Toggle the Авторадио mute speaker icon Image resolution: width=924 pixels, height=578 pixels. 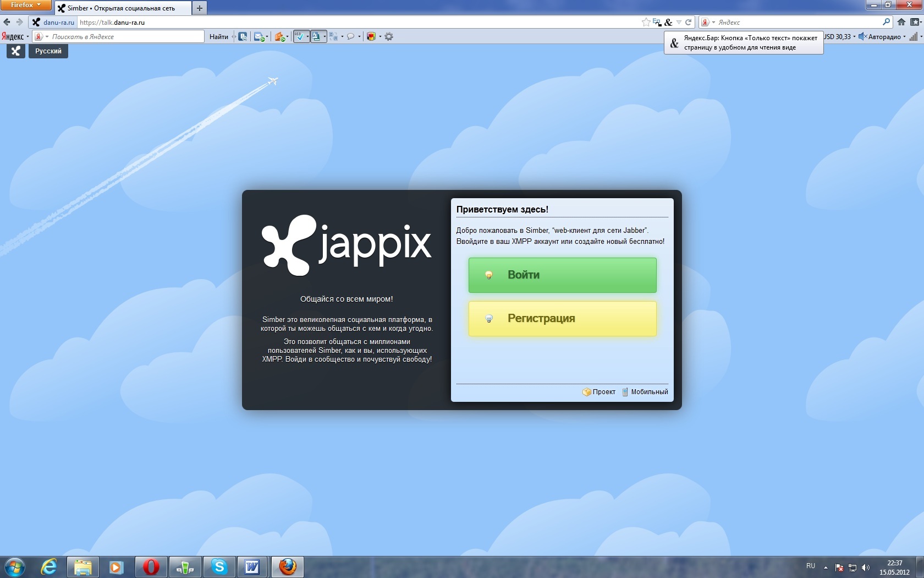pyautogui.click(x=862, y=37)
